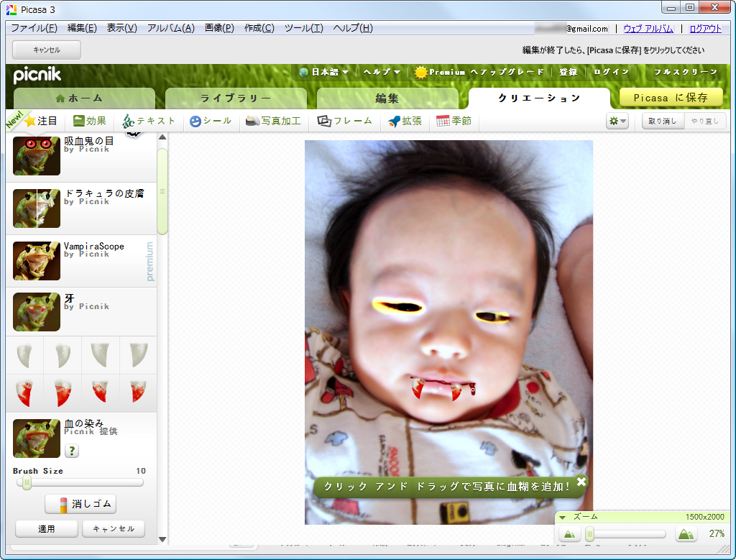This screenshot has width=736, height=560.
Task: Expand the picnik ヘルプ dropdown
Action: click(379, 72)
